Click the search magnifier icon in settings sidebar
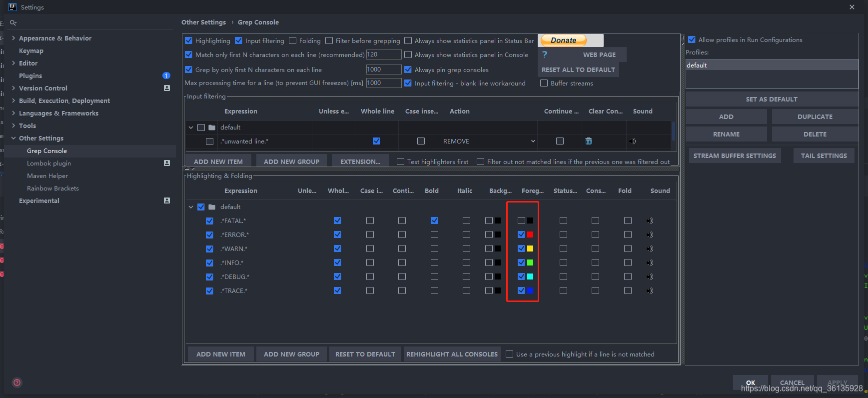Screen dimensions: 868x398 click(13, 23)
